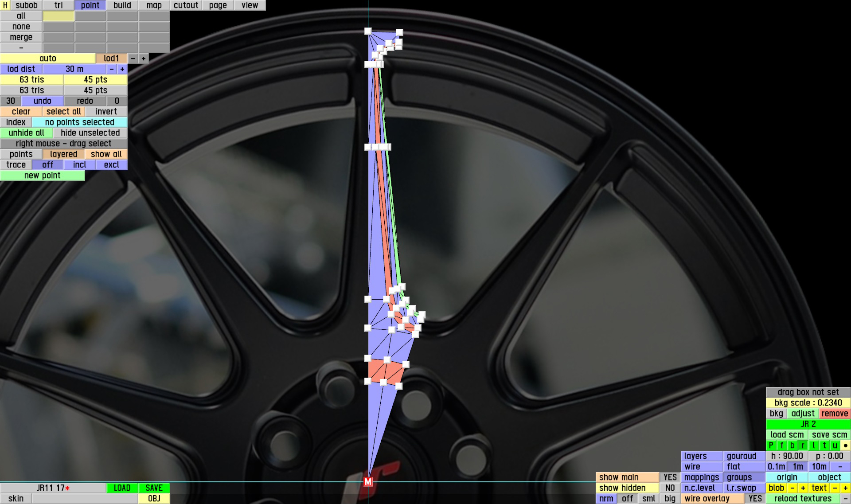851x504 pixels.
Task: Click the bkg scale 0.2340 field
Action: coord(808,403)
